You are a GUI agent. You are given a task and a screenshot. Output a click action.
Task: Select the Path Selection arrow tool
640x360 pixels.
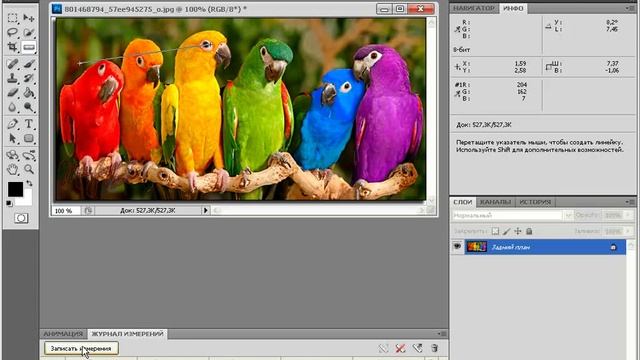coord(13,138)
